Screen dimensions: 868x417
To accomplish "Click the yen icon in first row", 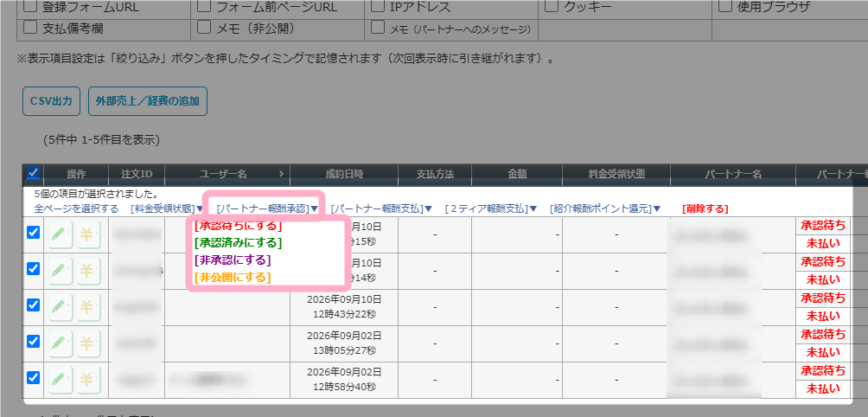I will point(88,234).
